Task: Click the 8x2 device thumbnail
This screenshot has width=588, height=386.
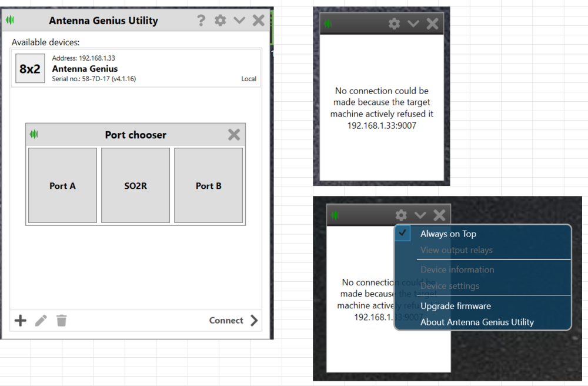Action: (30, 68)
